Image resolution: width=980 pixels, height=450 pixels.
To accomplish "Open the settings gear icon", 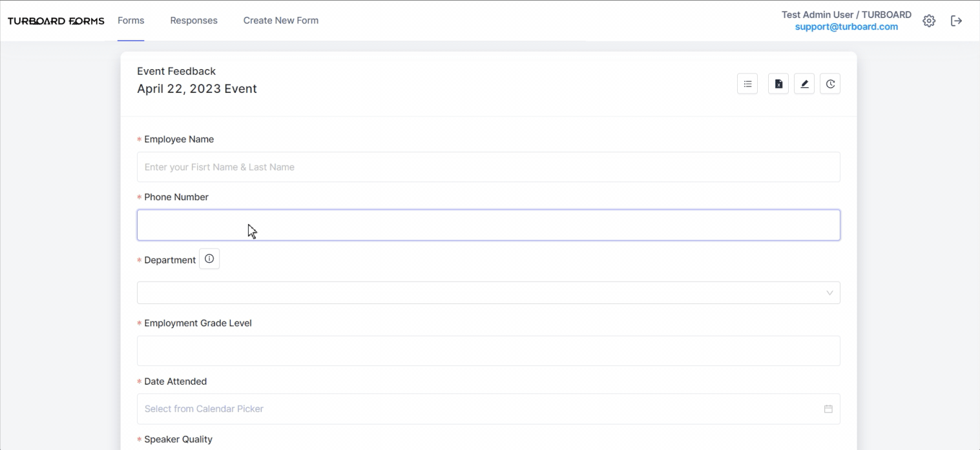I will [x=929, y=21].
